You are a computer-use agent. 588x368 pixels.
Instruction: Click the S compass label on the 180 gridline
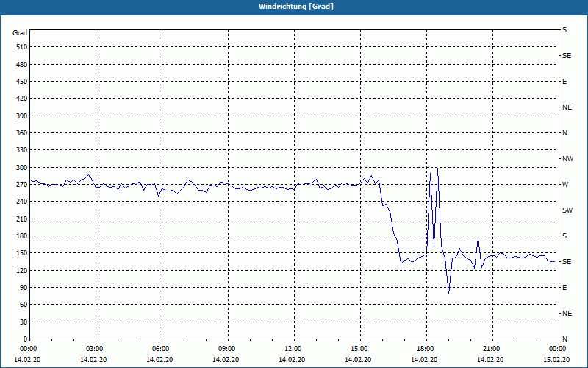click(564, 236)
